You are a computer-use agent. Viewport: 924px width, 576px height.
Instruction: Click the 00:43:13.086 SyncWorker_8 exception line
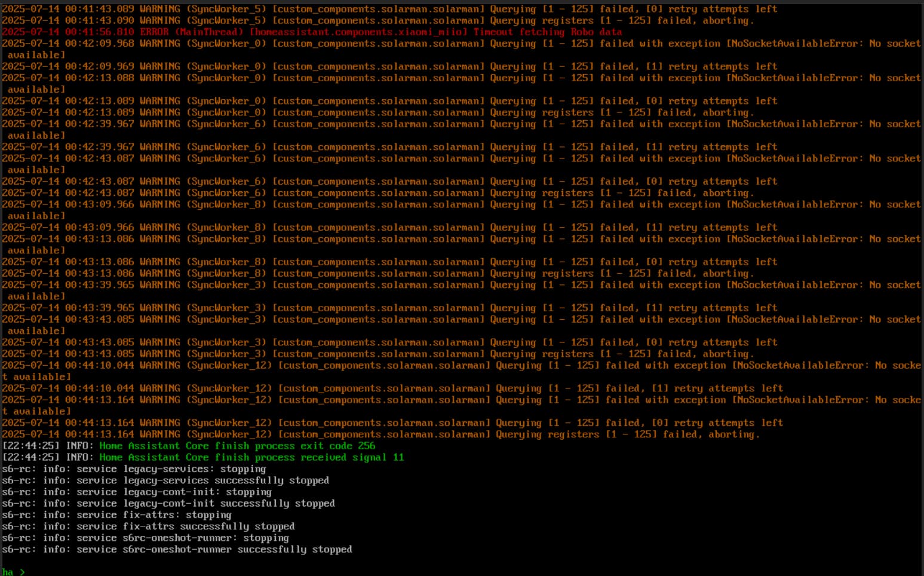tap(462, 244)
